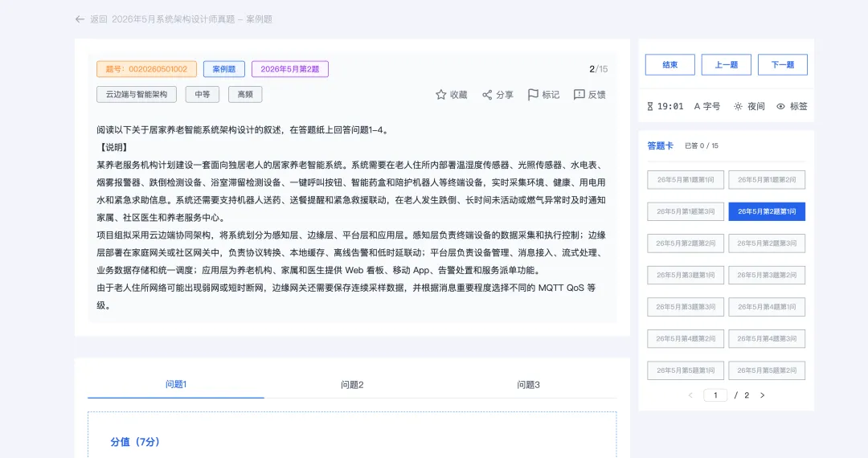The height and width of the screenshot is (458, 868).
Task: Select the 中等 difficulty tag
Action: click(x=202, y=95)
